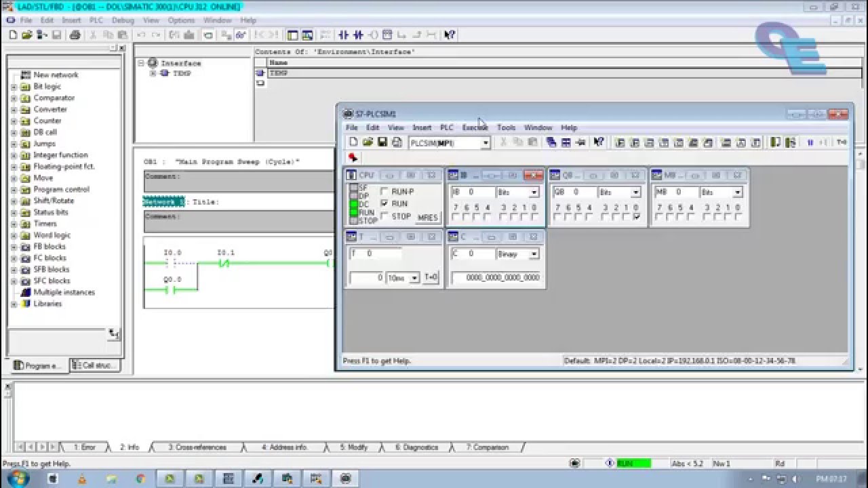Switch to the 3: Cross-references tab

pos(197,447)
